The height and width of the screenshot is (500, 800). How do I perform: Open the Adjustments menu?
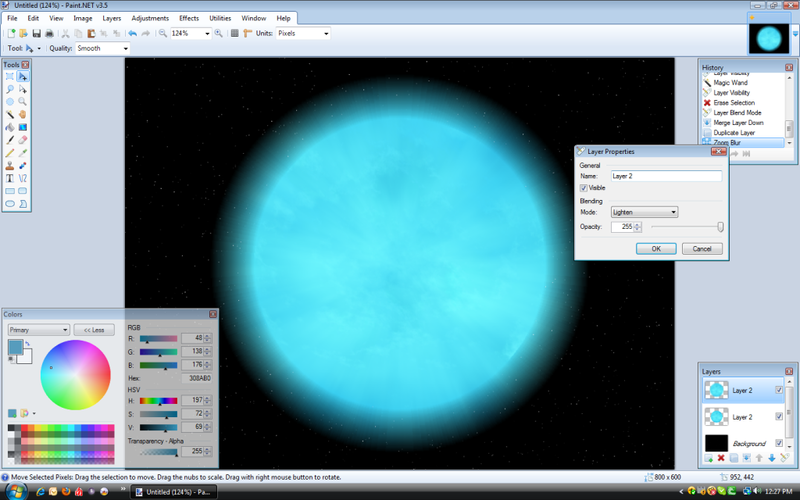coord(150,18)
